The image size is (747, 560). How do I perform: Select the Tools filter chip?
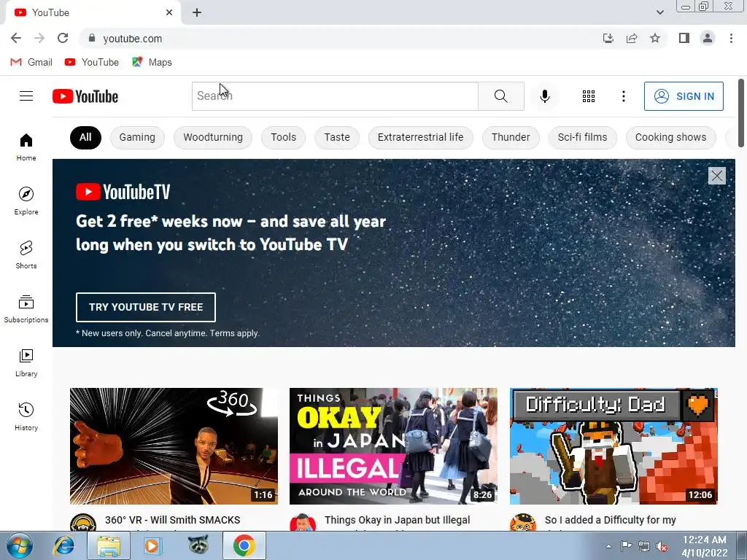point(284,138)
